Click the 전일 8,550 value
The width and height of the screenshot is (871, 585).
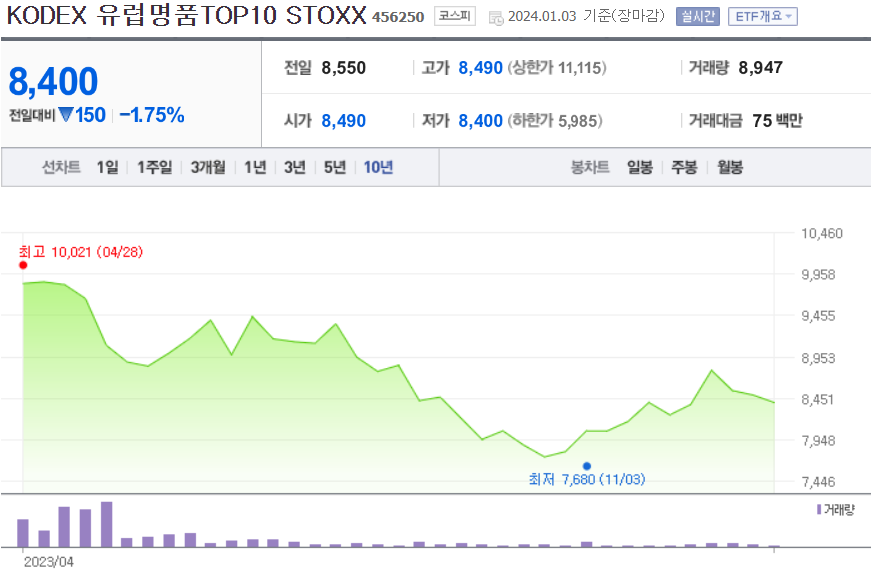pyautogui.click(x=343, y=68)
